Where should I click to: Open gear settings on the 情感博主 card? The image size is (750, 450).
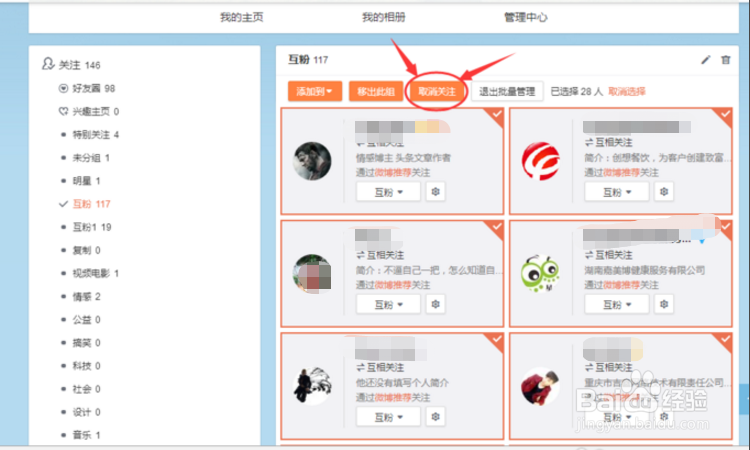click(435, 192)
